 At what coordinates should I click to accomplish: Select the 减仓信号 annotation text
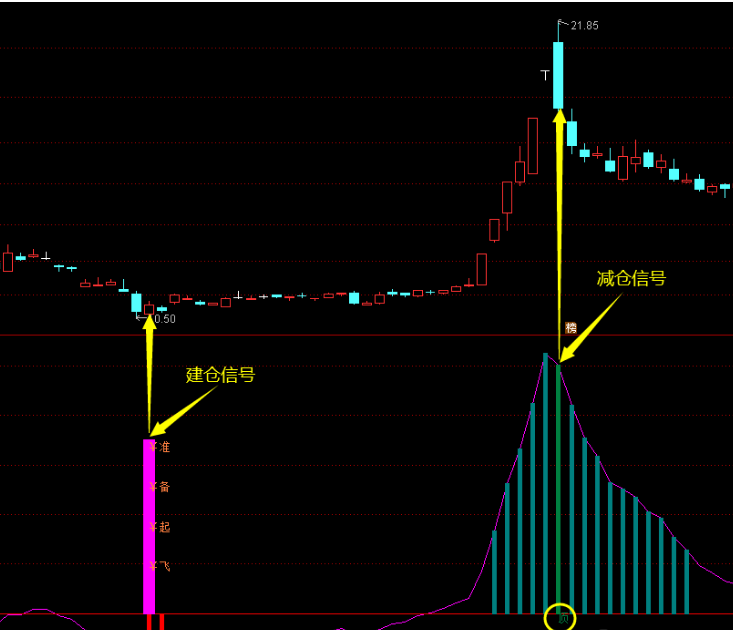coord(631,279)
